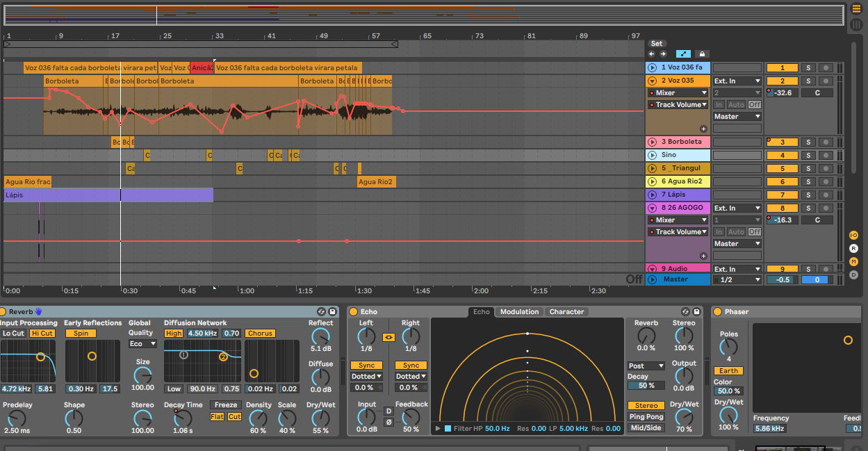Select the Echo tab
The image size is (868, 451).
coord(481,312)
